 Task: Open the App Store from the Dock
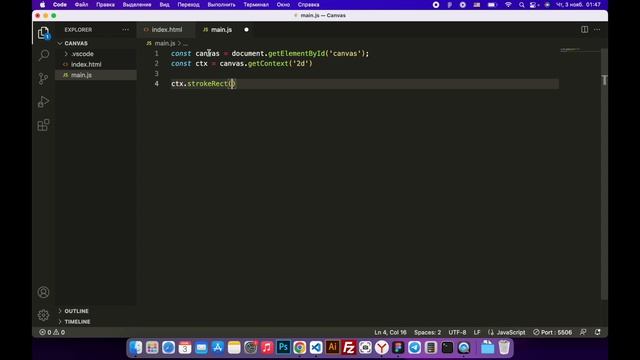click(218, 347)
